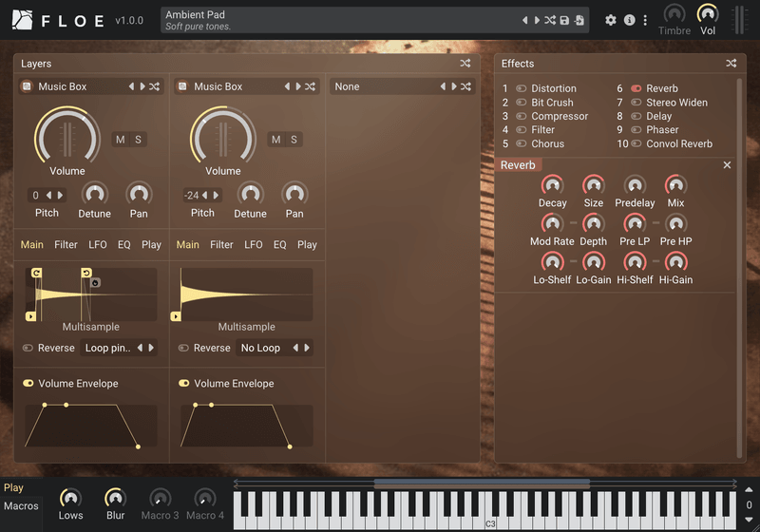The width and height of the screenshot is (760, 532).
Task: Click keyboard octave up arrow
Action: (x=749, y=490)
